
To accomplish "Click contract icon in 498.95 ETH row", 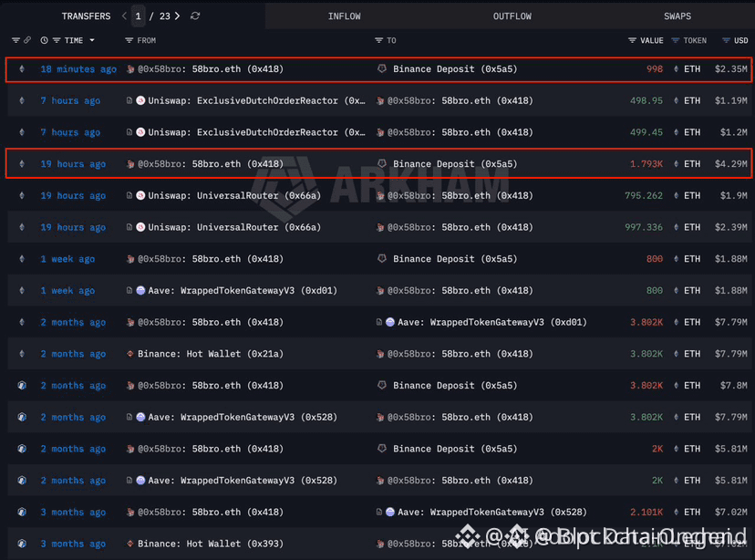I will pyautogui.click(x=129, y=100).
